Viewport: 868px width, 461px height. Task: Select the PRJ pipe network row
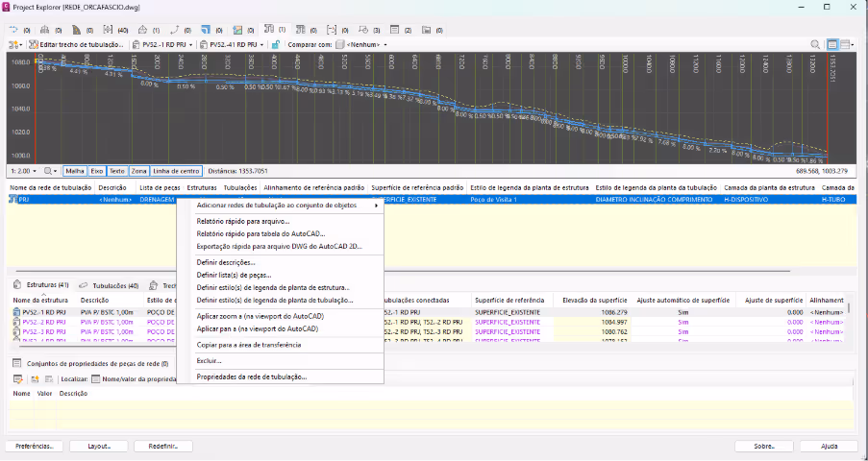point(433,199)
